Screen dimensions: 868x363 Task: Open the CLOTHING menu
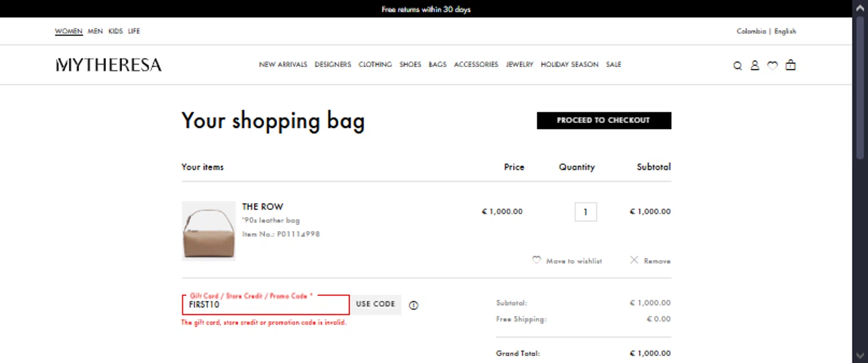coord(375,65)
